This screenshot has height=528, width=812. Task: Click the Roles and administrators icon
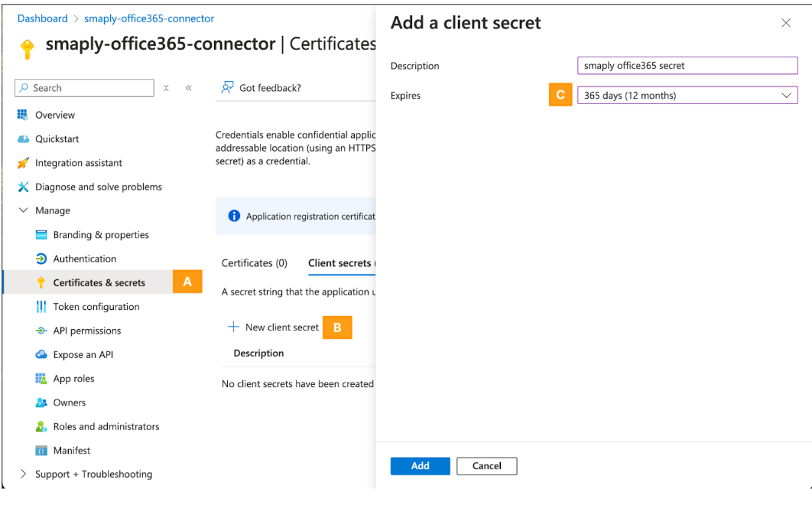point(41,426)
